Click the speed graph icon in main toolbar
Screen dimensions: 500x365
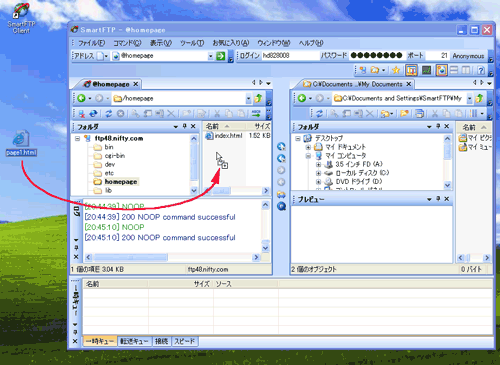426,70
